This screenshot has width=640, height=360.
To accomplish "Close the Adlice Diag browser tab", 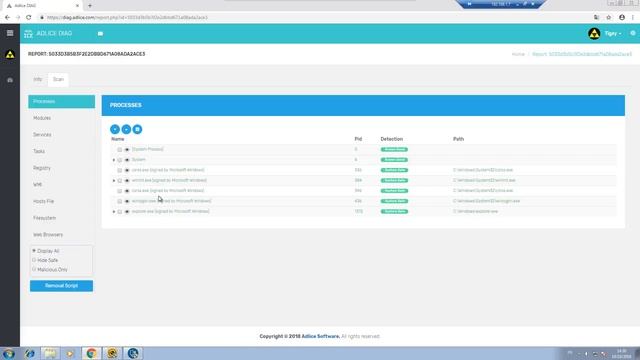I will point(78,6).
